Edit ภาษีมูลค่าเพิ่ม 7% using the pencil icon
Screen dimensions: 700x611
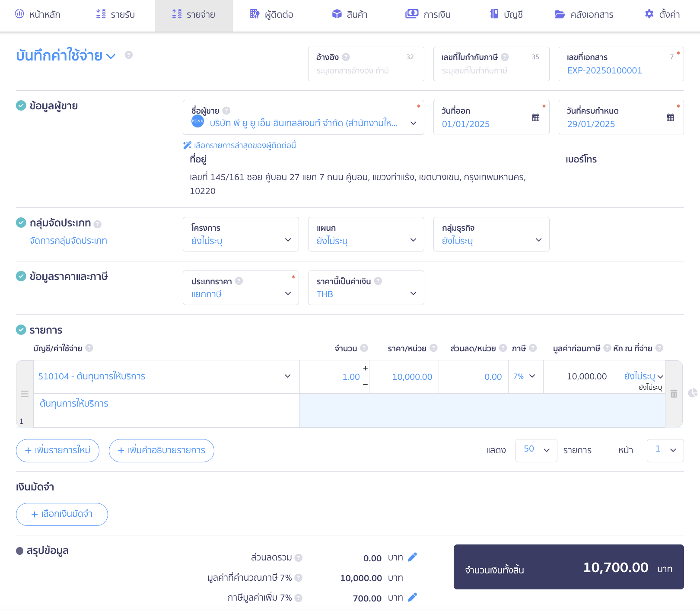tap(412, 598)
